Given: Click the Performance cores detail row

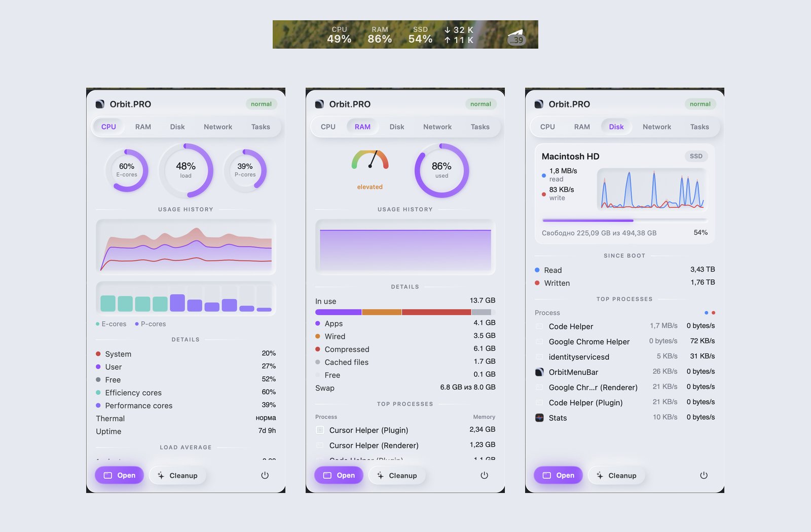Looking at the screenshot, I should 186,405.
